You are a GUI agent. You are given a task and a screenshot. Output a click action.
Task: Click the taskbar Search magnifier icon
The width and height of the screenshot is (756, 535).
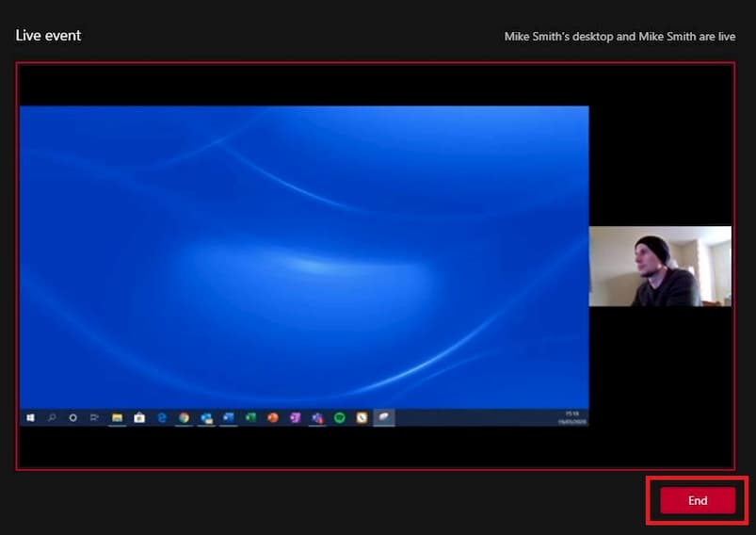coord(52,418)
